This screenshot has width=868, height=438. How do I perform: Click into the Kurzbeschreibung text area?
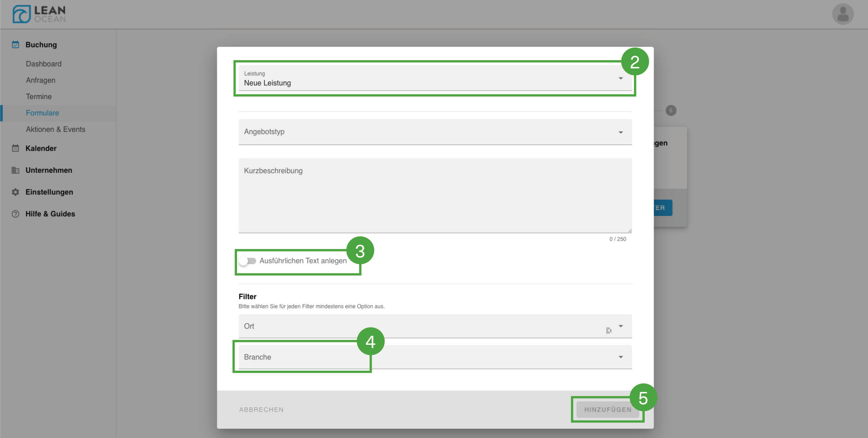pos(435,196)
